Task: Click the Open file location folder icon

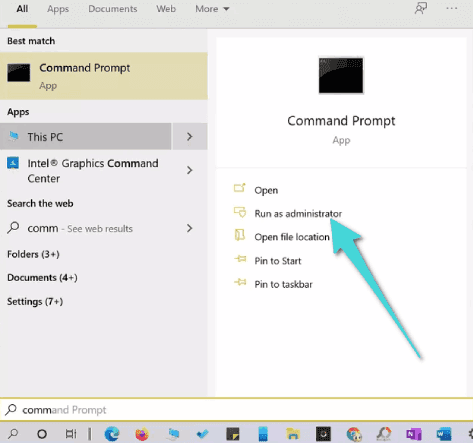Action: coord(240,235)
